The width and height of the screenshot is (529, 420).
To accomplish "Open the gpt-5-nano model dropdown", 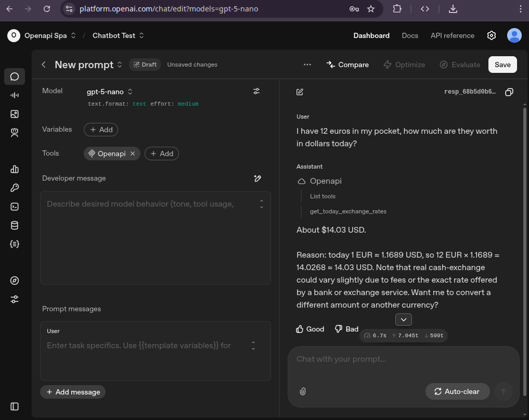I will click(110, 92).
